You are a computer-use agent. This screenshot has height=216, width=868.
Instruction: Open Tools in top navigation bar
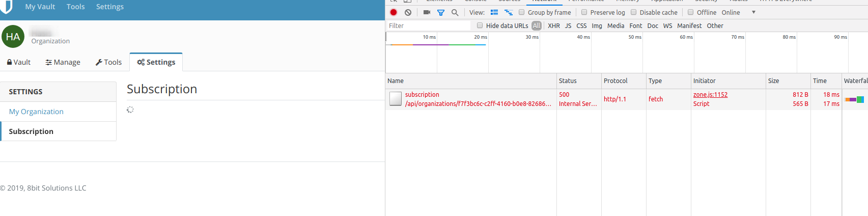(x=75, y=7)
